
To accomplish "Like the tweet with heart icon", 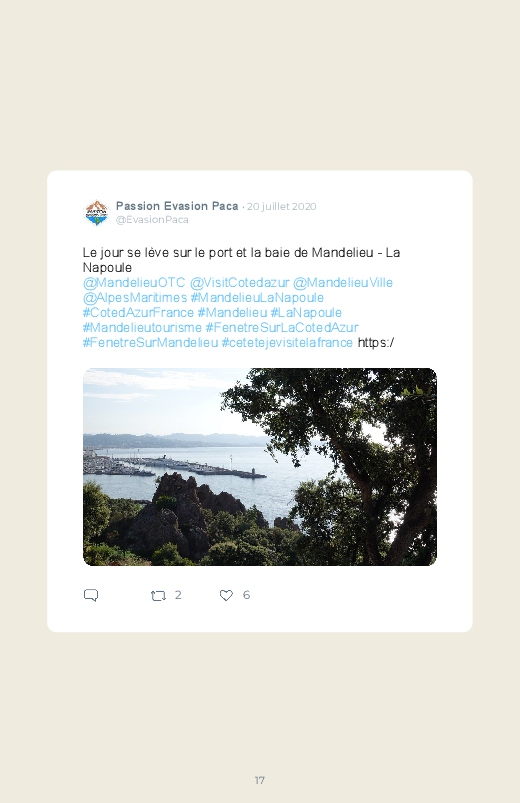I will coord(226,595).
